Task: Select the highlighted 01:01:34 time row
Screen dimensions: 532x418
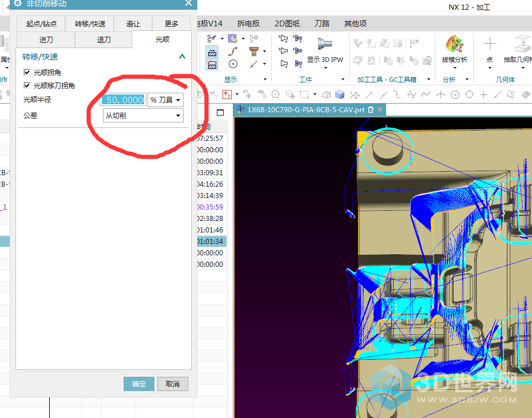Action: pos(210,242)
